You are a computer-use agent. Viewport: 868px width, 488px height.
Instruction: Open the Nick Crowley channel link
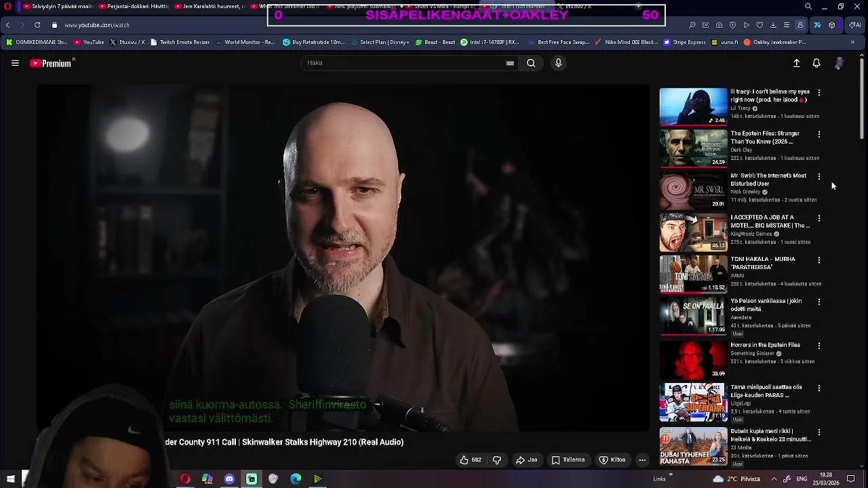[745, 192]
